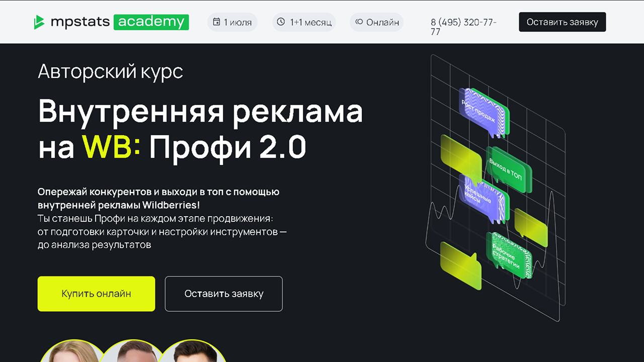
Task: Click the outlined Оставить заявку button below description
Action: tap(224, 294)
